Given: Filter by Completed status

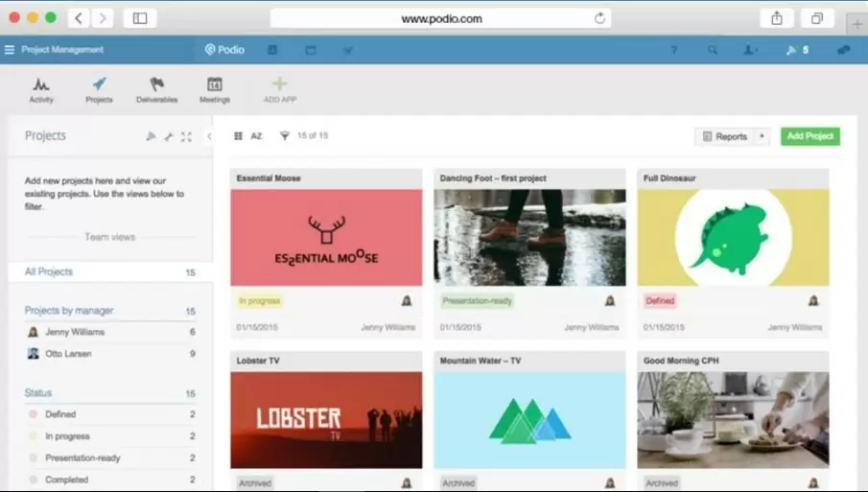Looking at the screenshot, I should point(110,480).
